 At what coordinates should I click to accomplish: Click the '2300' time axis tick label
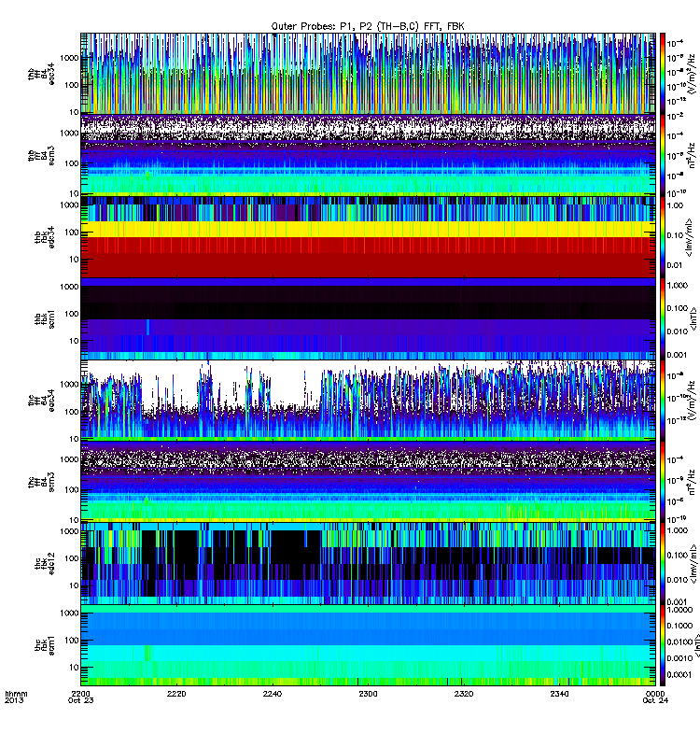(x=368, y=694)
